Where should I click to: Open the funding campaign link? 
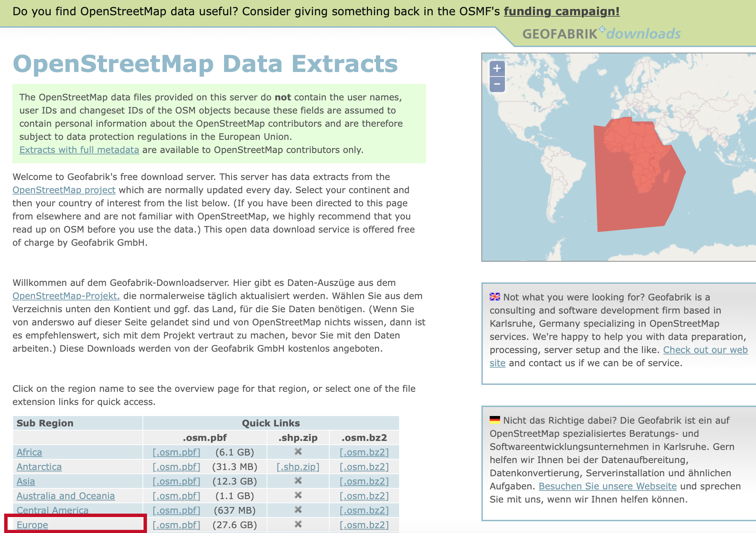point(561,11)
